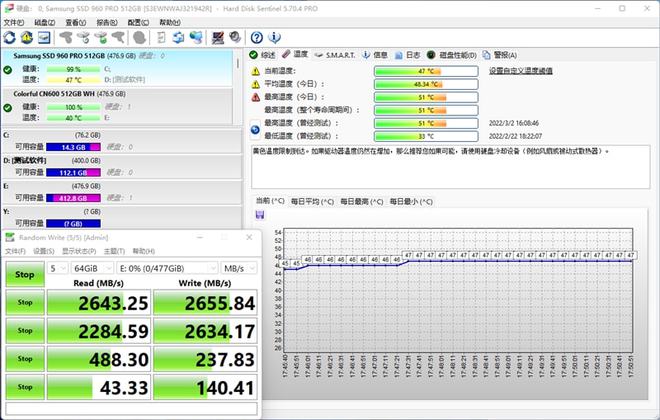660x420 pixels.
Task: Click the refresh arrows toolbar icon
Action: coord(10,37)
